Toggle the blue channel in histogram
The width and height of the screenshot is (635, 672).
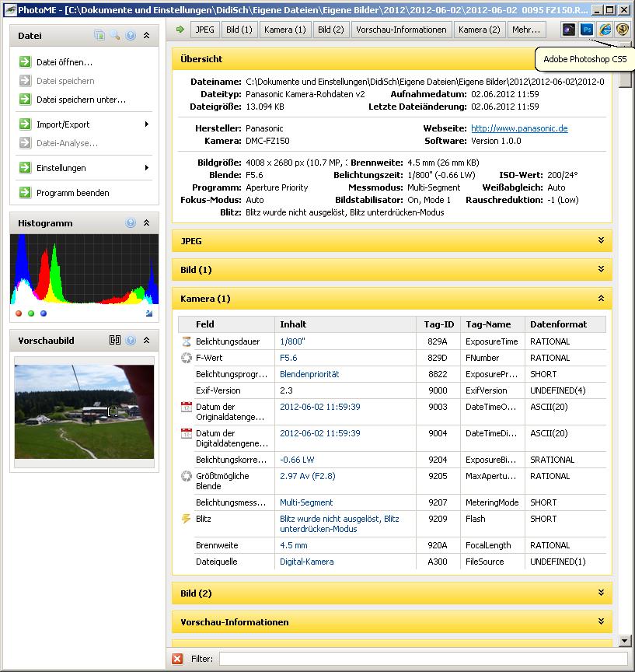point(44,313)
